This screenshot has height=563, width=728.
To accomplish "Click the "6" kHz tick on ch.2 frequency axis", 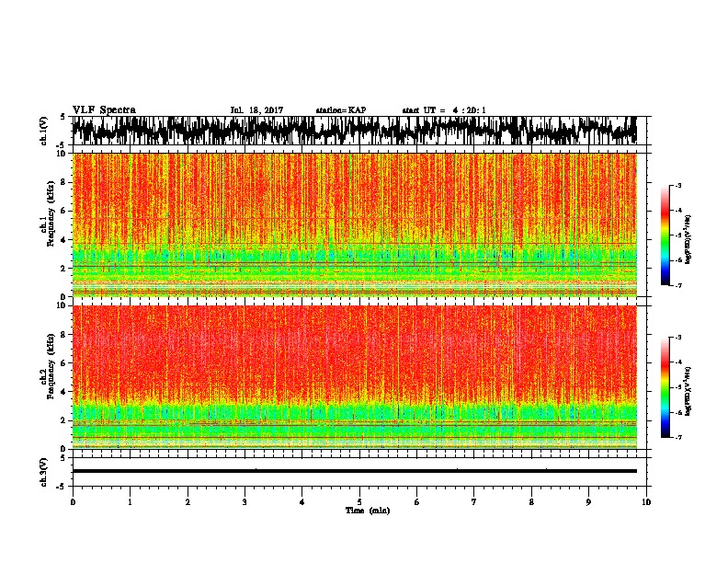I will click(63, 363).
